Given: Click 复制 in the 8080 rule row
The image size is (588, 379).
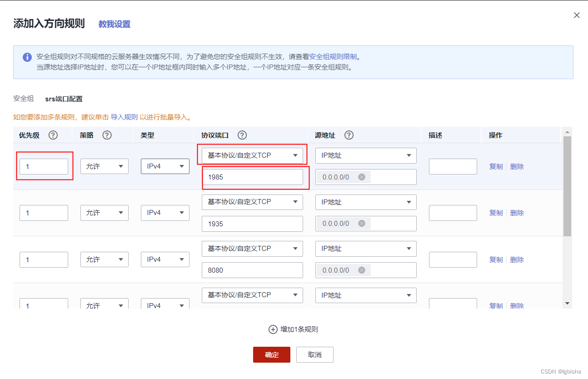Looking at the screenshot, I should pos(496,260).
